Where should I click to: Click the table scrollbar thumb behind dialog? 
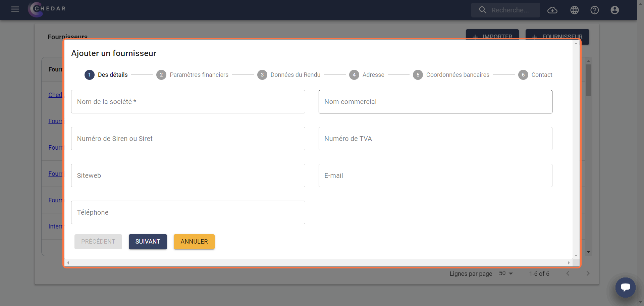pos(588,80)
